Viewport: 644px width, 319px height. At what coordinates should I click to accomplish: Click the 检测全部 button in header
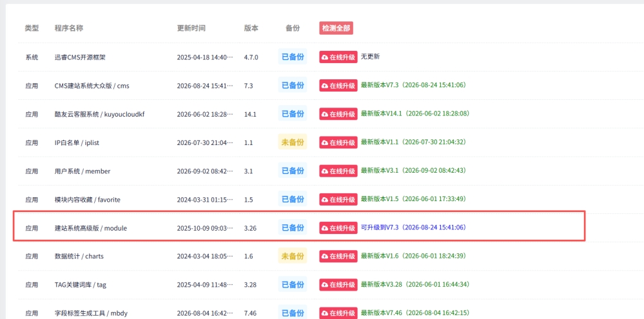pos(336,28)
